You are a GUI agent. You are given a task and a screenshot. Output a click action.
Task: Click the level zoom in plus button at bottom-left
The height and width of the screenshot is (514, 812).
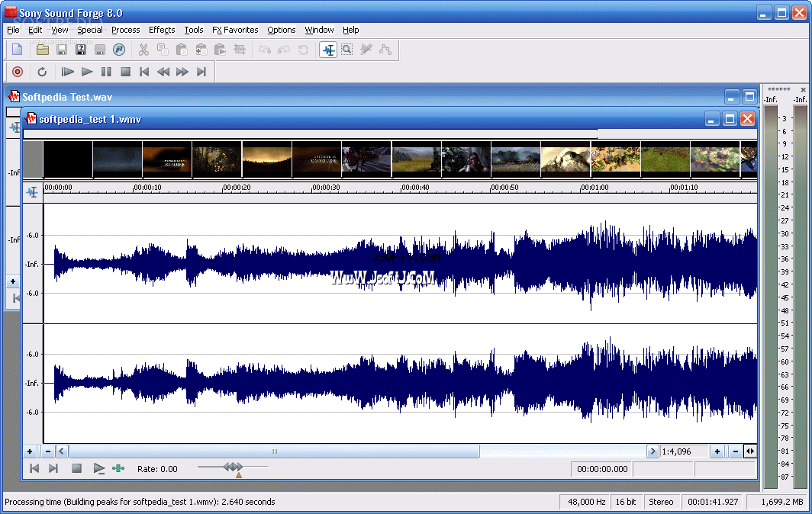pyautogui.click(x=30, y=451)
